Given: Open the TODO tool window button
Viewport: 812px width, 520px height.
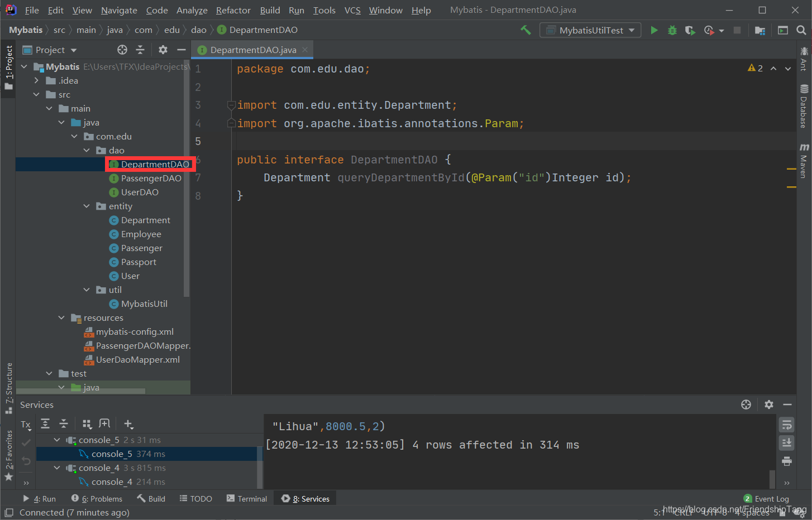Looking at the screenshot, I should pyautogui.click(x=196, y=499).
